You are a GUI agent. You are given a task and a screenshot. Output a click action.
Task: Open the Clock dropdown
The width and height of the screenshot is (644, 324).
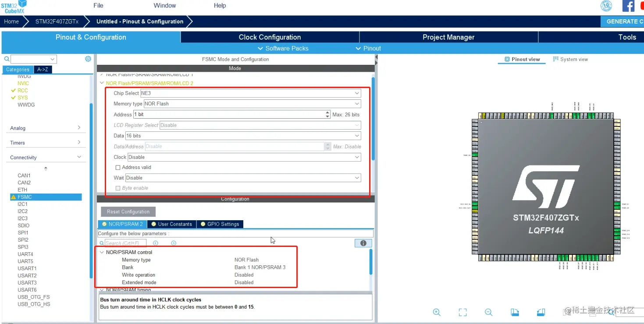[244, 157]
